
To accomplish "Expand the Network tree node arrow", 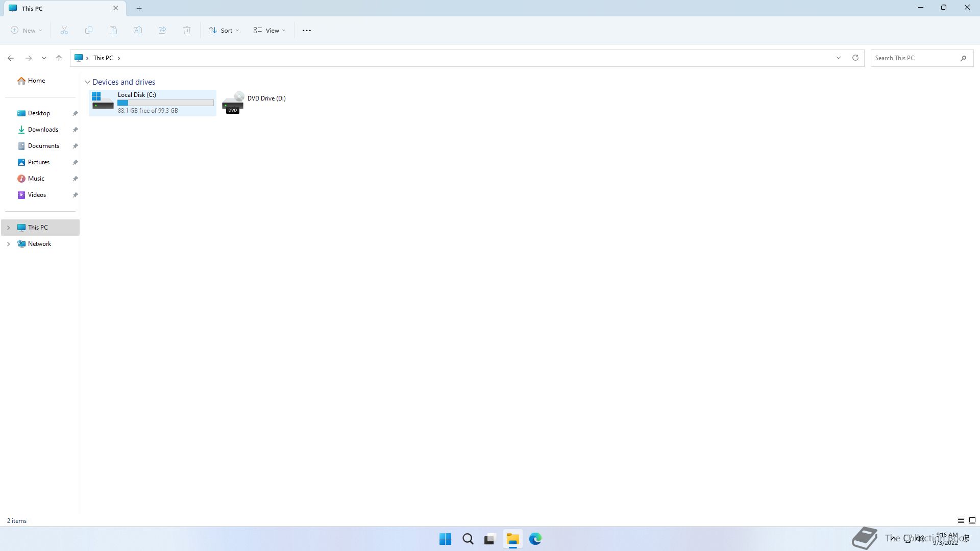I will (8, 244).
